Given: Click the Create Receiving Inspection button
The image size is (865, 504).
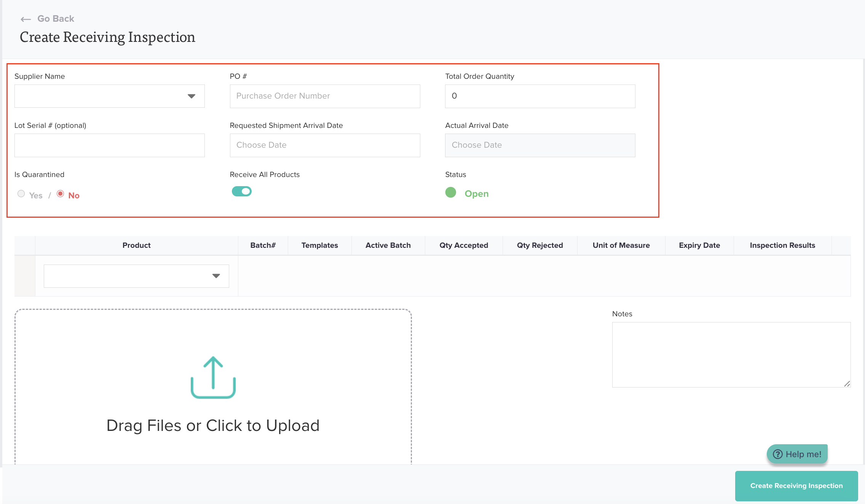Looking at the screenshot, I should tap(796, 486).
